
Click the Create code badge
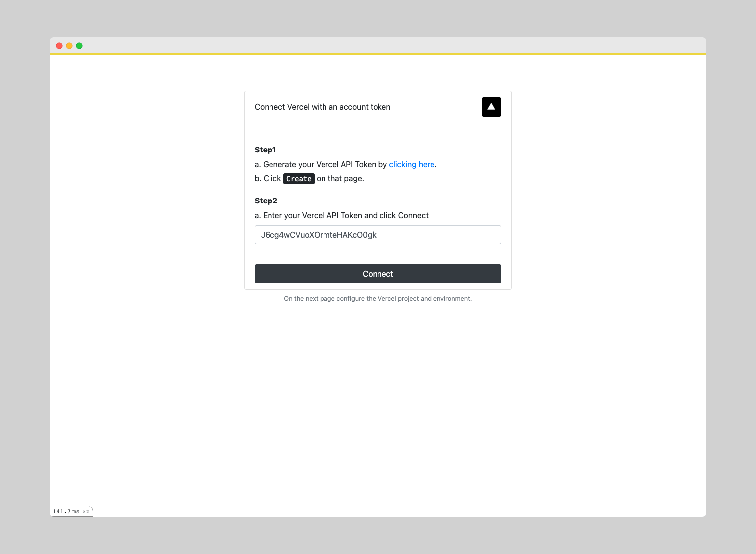pos(299,179)
